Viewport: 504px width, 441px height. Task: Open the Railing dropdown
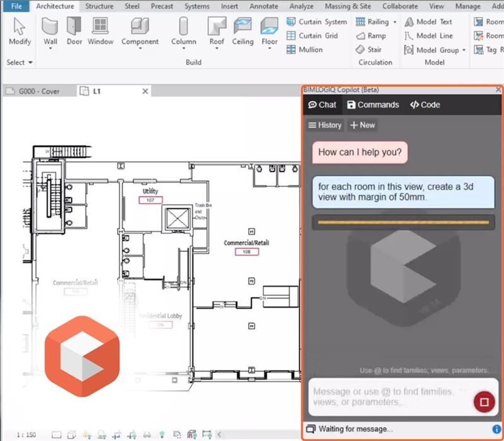(x=395, y=22)
